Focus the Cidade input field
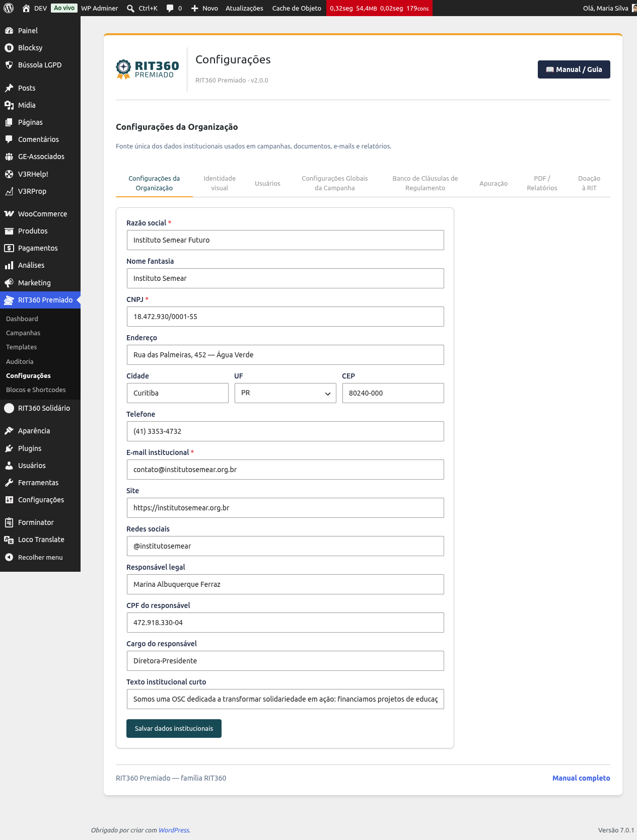This screenshot has height=840, width=637. click(178, 393)
